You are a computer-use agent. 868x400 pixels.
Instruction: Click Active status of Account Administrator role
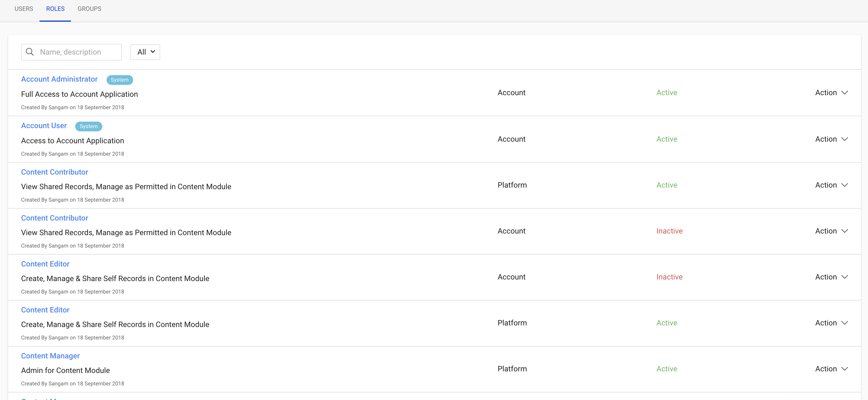coord(666,93)
